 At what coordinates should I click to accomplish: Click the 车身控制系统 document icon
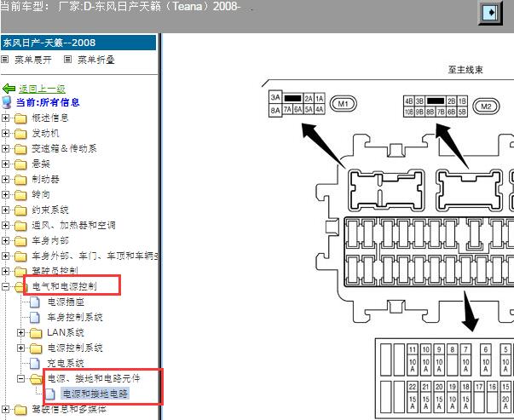[x=35, y=318]
